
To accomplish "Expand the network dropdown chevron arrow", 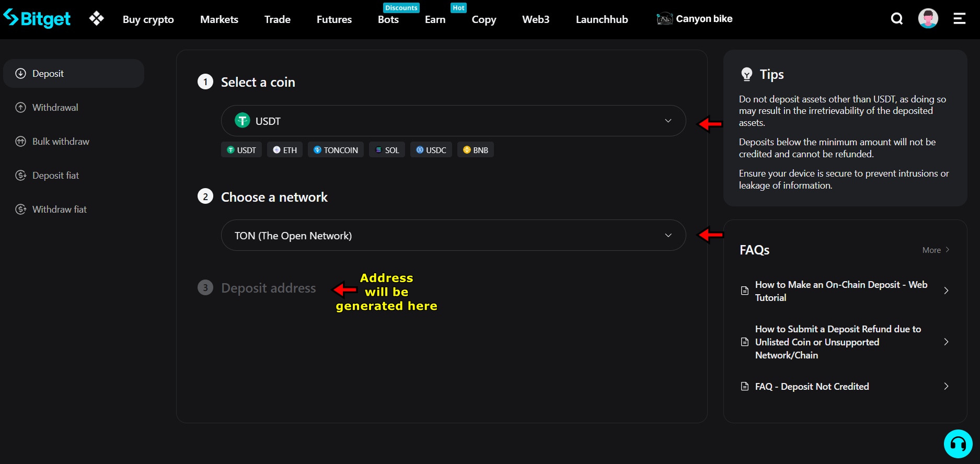I will pos(668,235).
